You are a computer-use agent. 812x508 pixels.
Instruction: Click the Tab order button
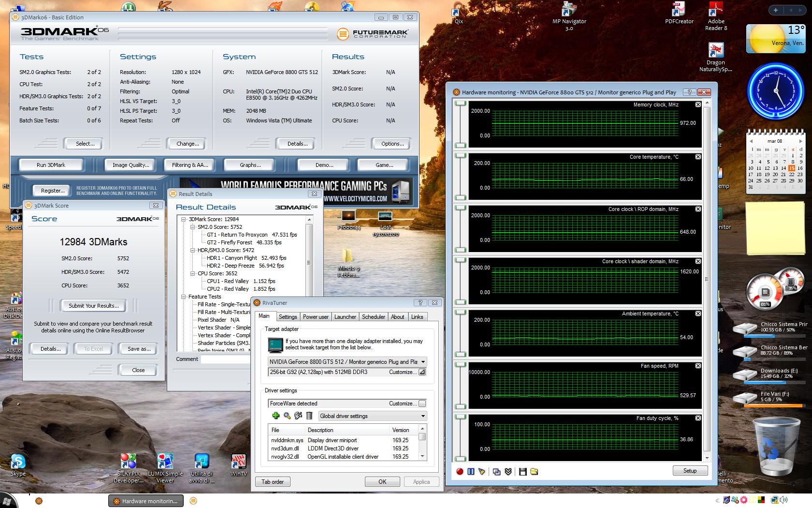coord(273,482)
